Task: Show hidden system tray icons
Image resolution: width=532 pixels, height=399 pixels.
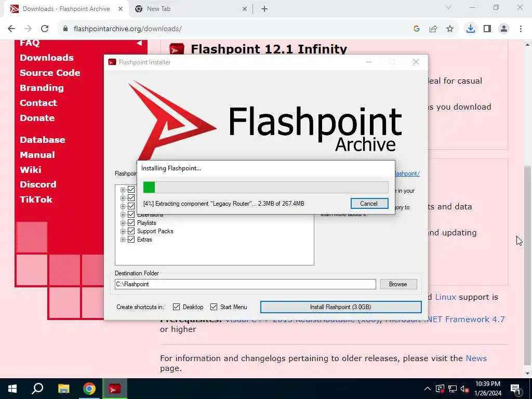Action: [427, 389]
